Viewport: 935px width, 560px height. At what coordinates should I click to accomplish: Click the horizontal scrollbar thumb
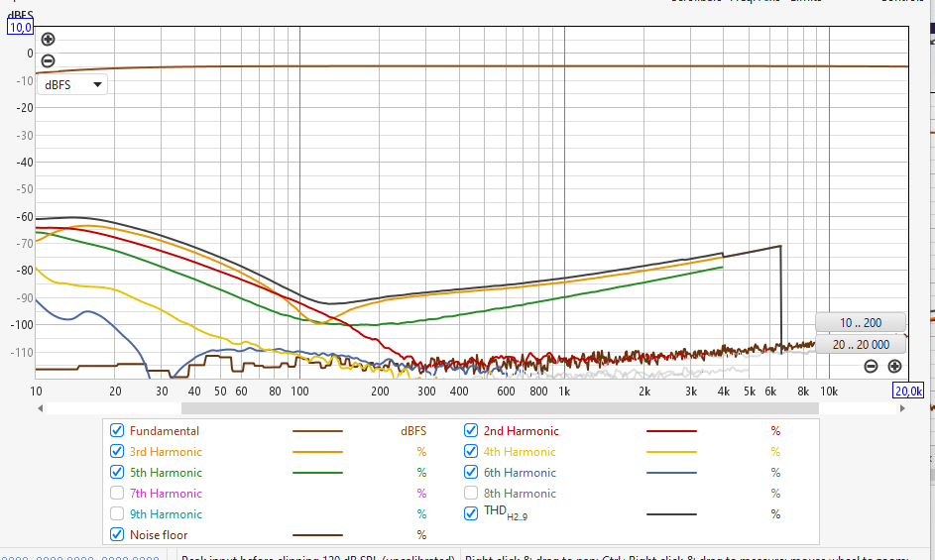[500, 408]
